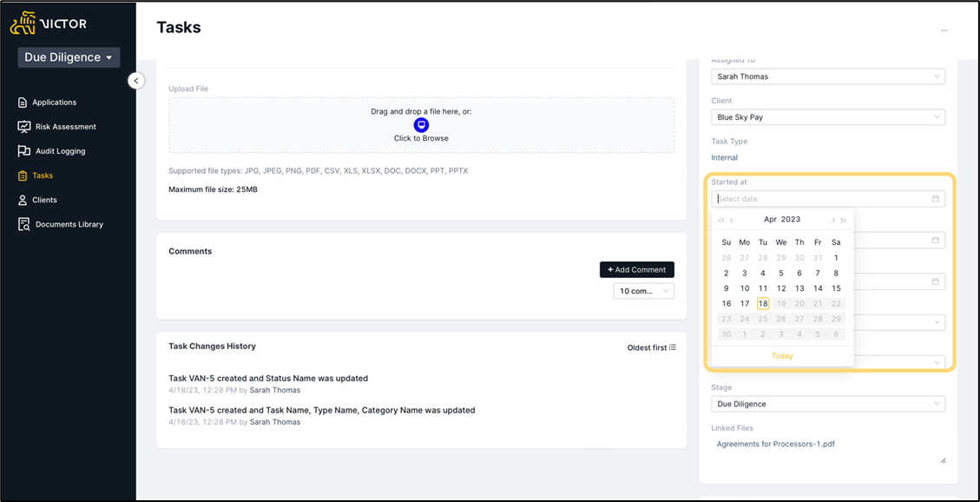This screenshot has width=980, height=502.
Task: Collapse the sidebar with the arrow button
Action: (136, 81)
